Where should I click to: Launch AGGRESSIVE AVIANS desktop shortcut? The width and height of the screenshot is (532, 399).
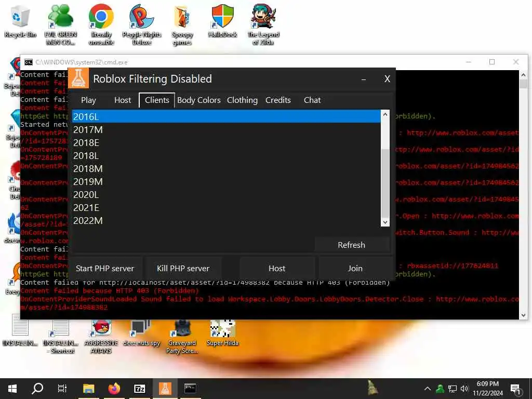(101, 336)
